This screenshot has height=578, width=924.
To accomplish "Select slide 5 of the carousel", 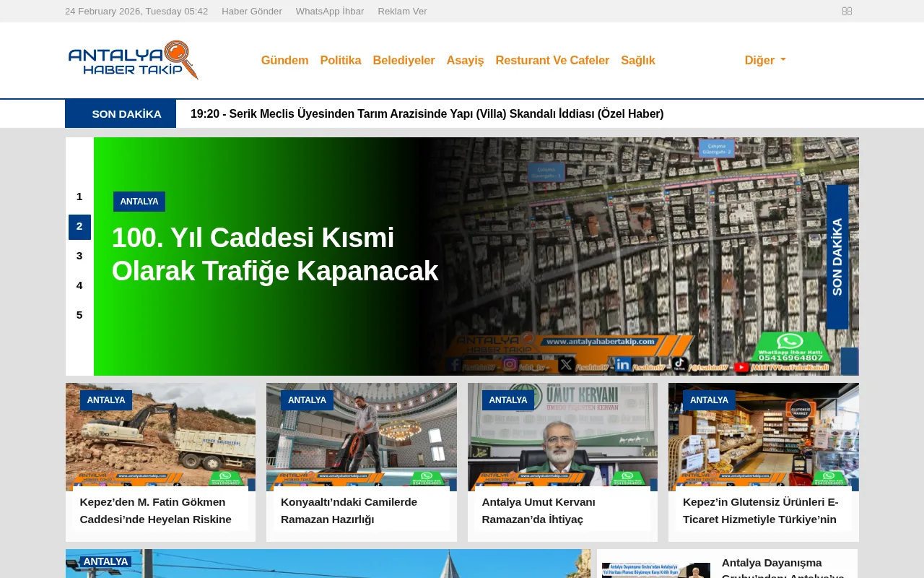I will point(79,314).
